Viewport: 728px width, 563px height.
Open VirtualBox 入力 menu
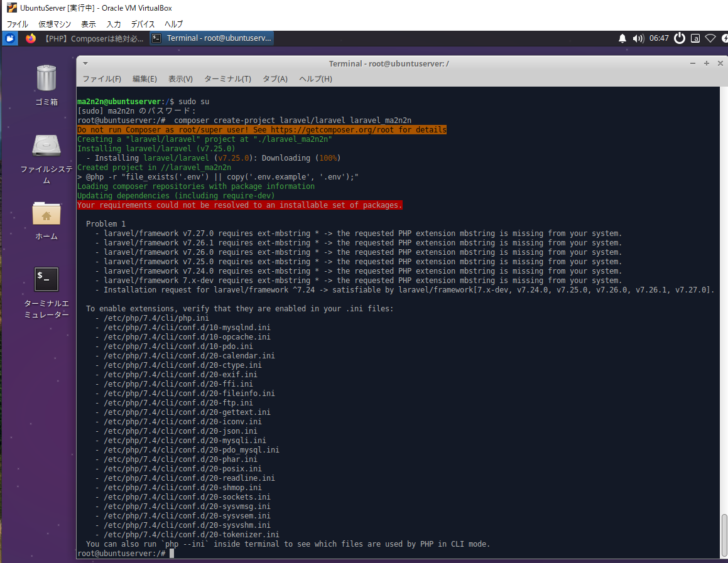pos(113,24)
